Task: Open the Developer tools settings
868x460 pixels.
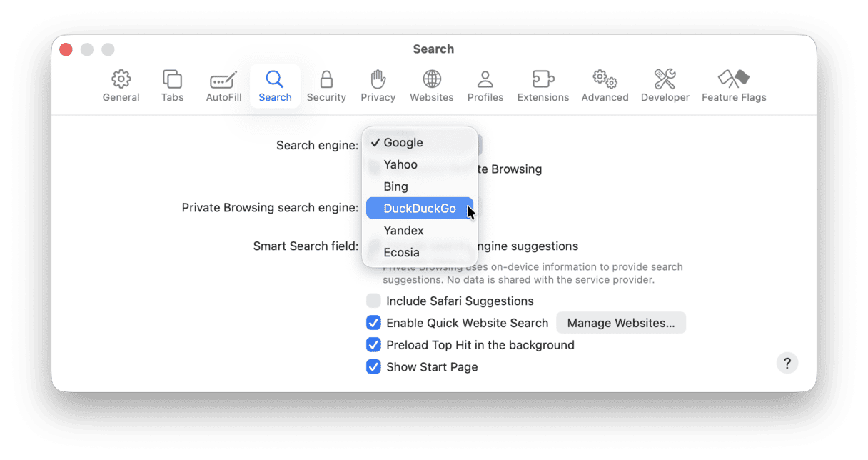Action: click(x=665, y=84)
